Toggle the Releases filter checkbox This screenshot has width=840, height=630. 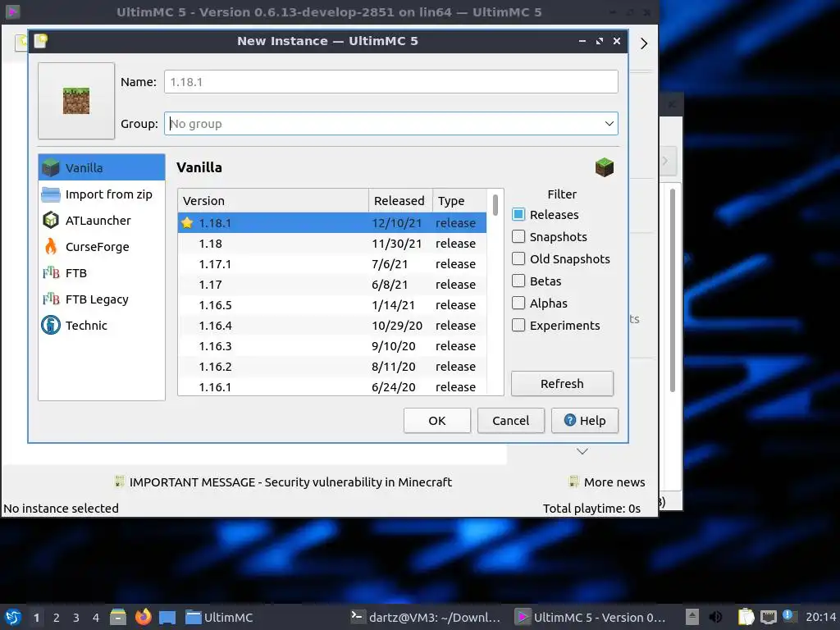518,215
